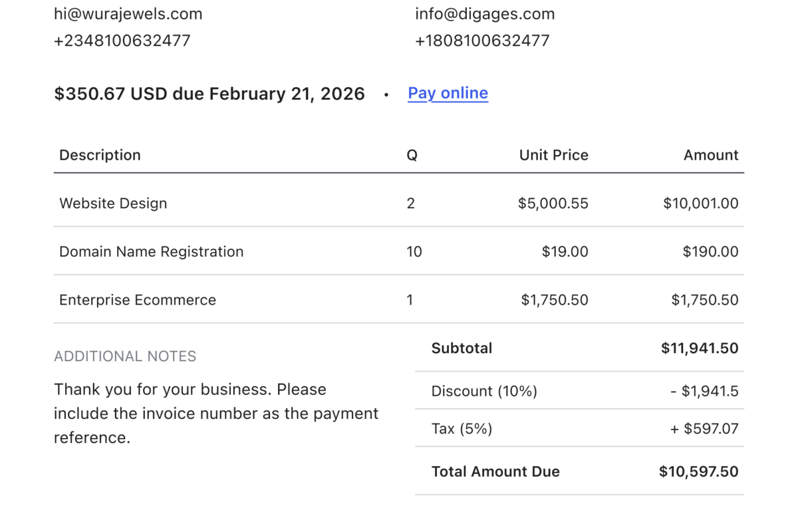The width and height of the screenshot is (798, 532).
Task: Click the +1808100632477 phone number
Action: pos(482,41)
